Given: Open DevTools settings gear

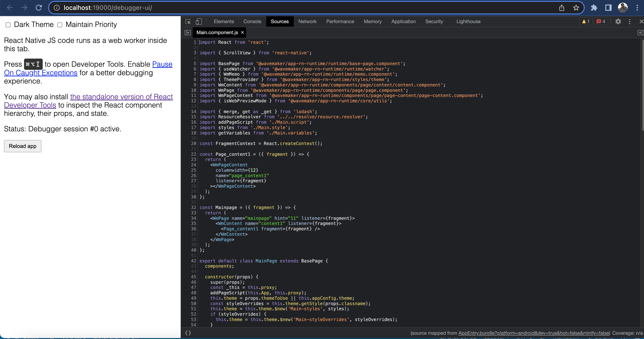Looking at the screenshot, I should [618, 22].
